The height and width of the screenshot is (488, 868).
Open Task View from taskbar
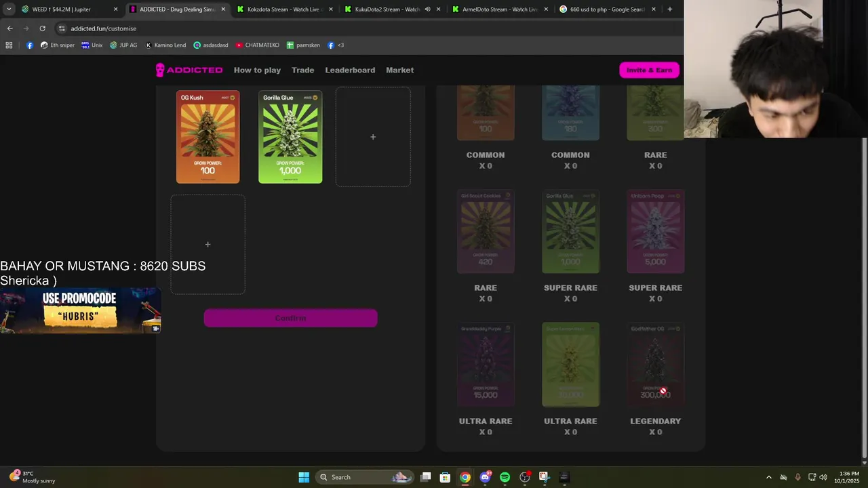pyautogui.click(x=425, y=477)
